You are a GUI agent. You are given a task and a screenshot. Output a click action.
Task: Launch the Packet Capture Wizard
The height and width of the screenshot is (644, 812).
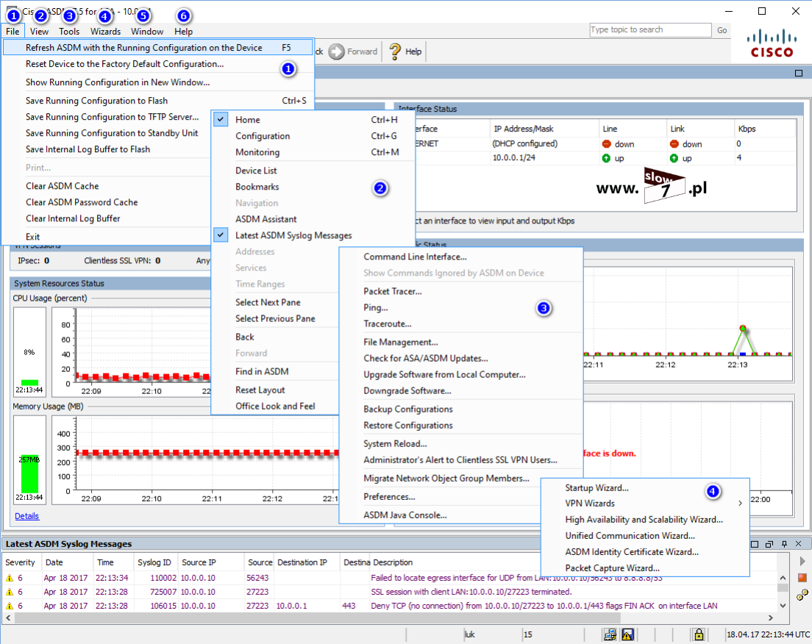point(645,568)
